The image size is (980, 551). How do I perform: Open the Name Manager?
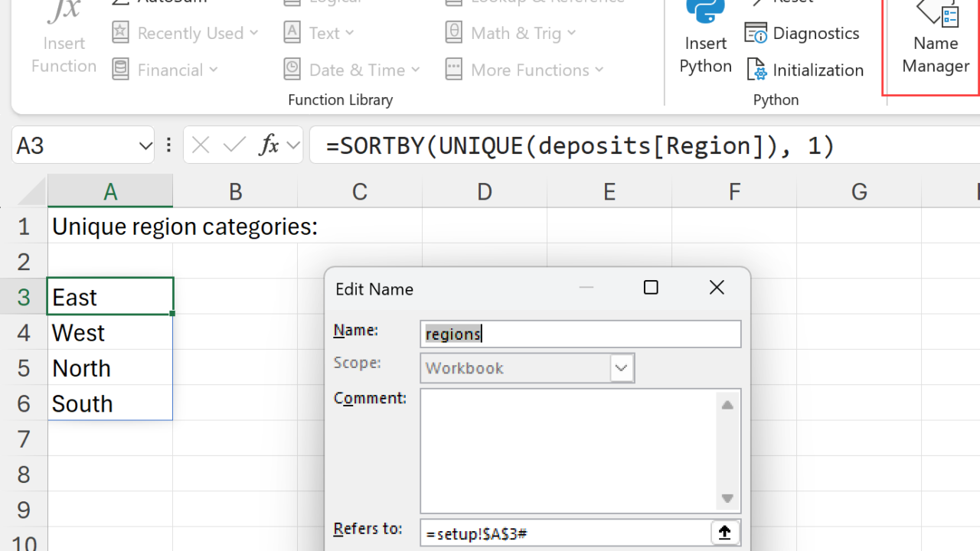(x=935, y=42)
